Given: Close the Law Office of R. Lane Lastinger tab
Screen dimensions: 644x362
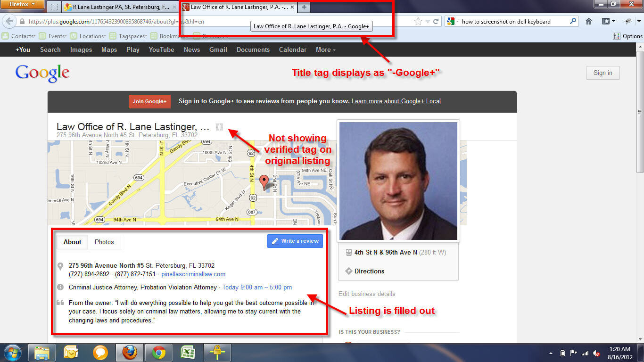Looking at the screenshot, I should click(292, 8).
